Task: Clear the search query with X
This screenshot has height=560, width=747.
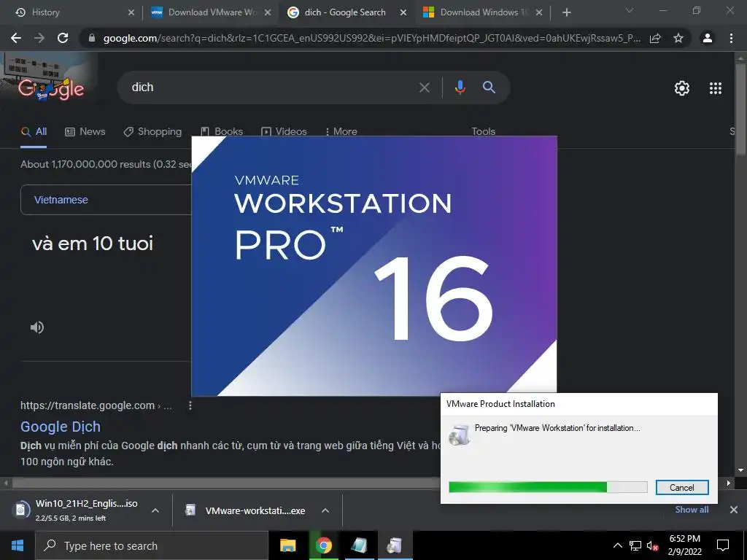Action: click(425, 87)
